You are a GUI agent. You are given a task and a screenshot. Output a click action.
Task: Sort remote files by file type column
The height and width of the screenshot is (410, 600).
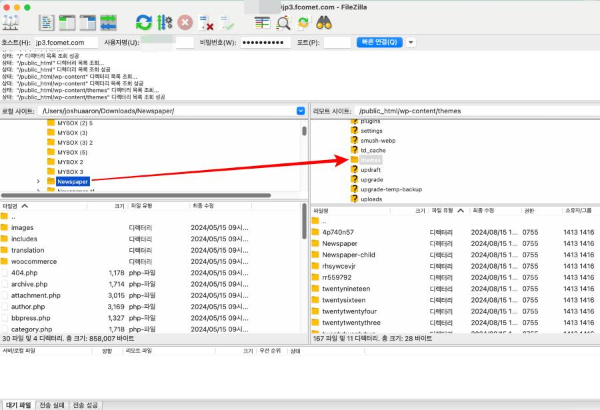(448, 211)
